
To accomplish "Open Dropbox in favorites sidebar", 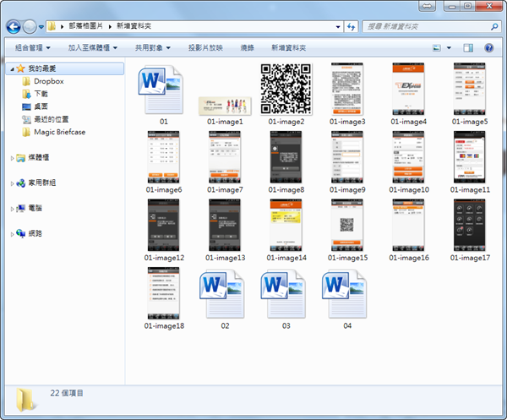I will point(48,81).
